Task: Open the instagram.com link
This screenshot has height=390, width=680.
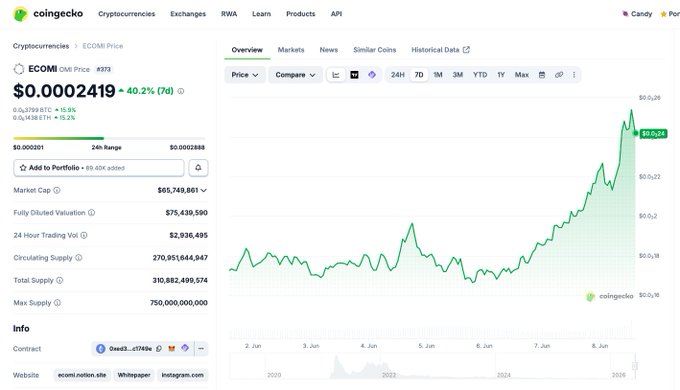Action: [x=183, y=375]
